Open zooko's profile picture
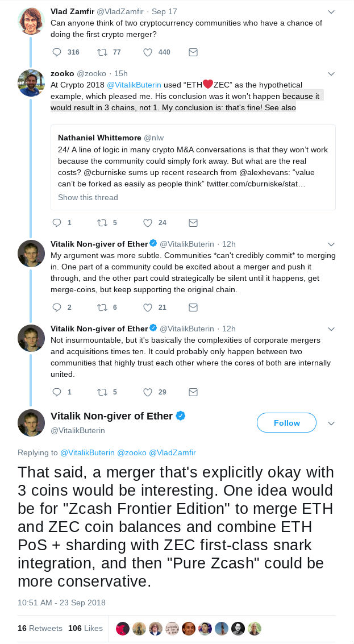This screenshot has width=354, height=644. tap(31, 83)
